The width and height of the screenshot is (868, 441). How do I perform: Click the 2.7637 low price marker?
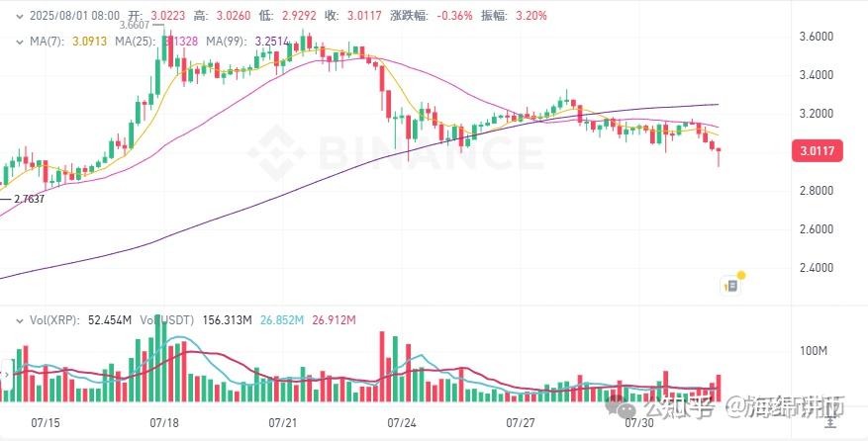pyautogui.click(x=32, y=199)
